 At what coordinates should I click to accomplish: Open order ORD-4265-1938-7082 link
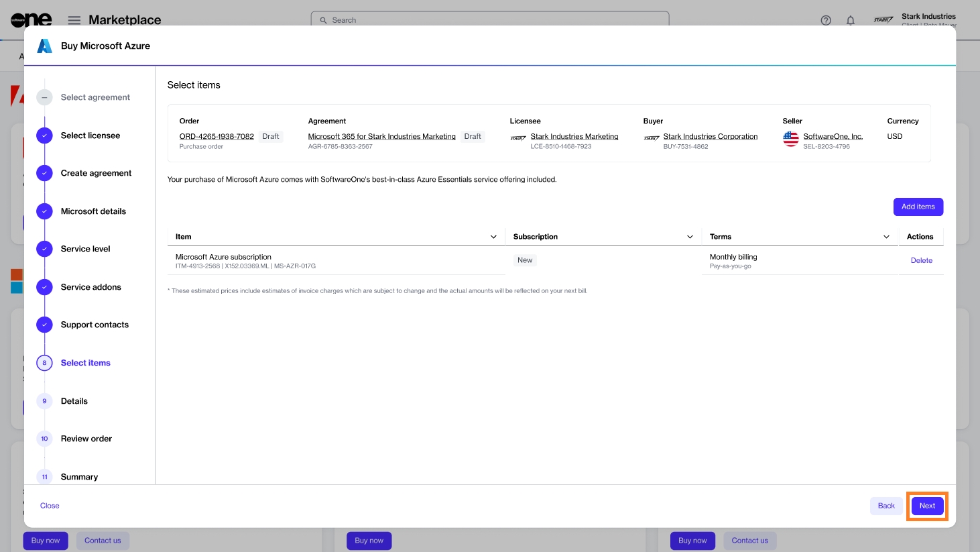tap(217, 136)
